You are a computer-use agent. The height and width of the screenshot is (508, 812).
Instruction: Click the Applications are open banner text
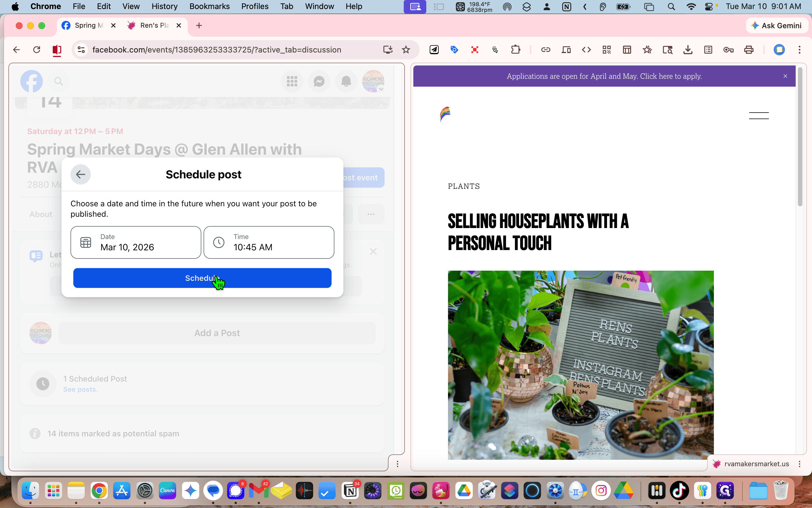click(x=604, y=76)
